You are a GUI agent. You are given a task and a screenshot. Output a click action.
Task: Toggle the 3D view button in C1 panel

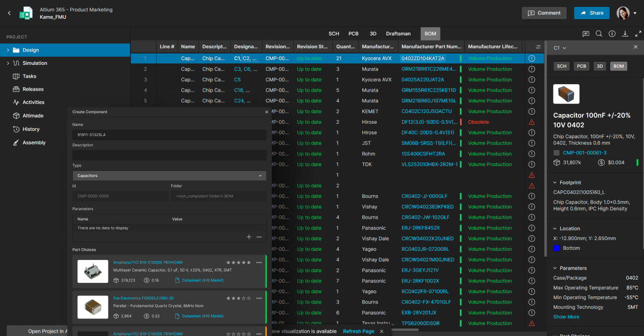tap(600, 66)
